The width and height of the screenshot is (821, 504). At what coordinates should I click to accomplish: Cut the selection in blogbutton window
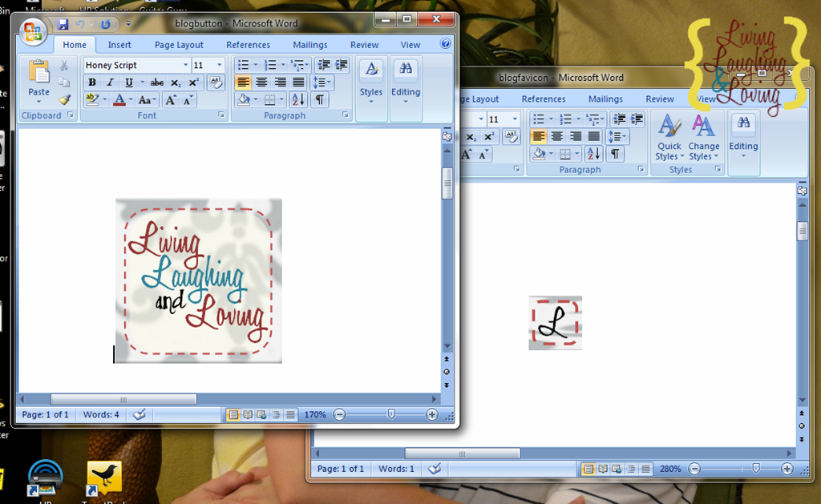[64, 66]
